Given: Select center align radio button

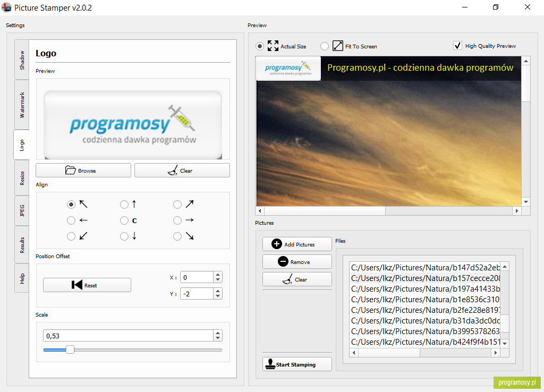Looking at the screenshot, I should pyautogui.click(x=124, y=220).
